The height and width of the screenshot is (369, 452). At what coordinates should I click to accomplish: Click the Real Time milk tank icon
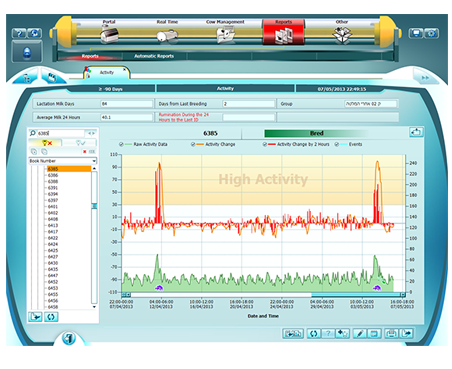pos(167,36)
